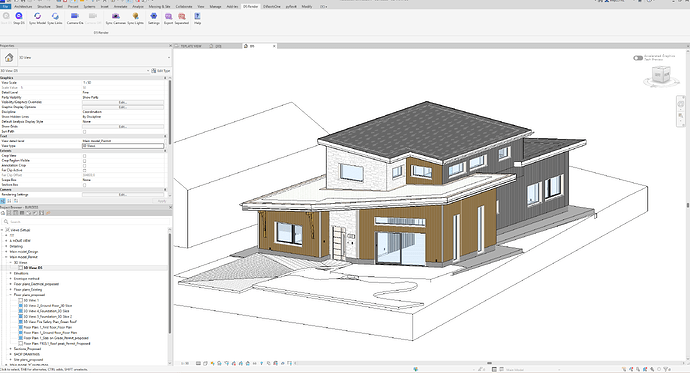Toggle the Crop View checkbox

[84, 156]
